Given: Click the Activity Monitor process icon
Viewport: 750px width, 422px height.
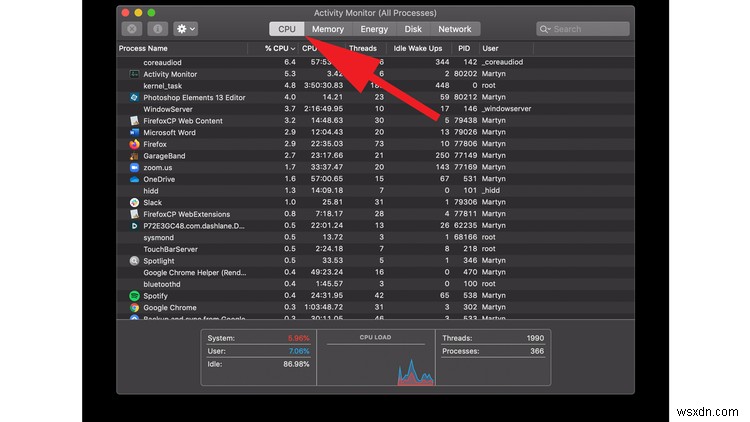Looking at the screenshot, I should click(134, 74).
